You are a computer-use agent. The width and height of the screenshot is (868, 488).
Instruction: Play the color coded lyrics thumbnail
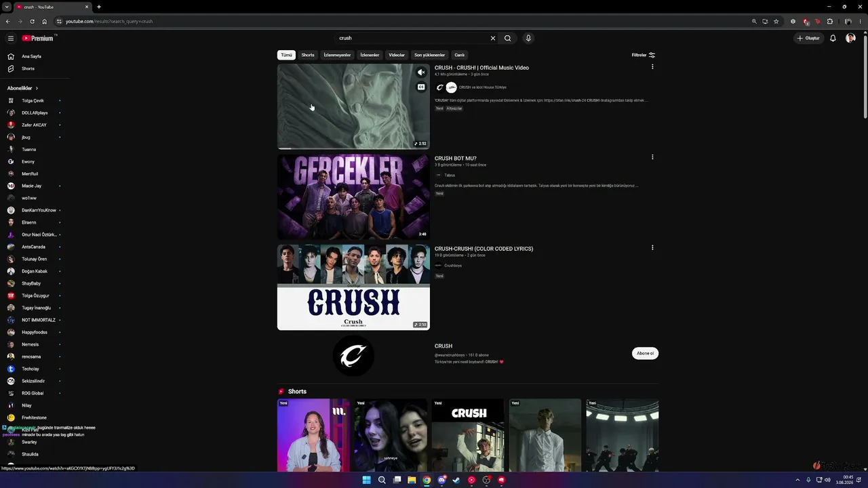353,287
